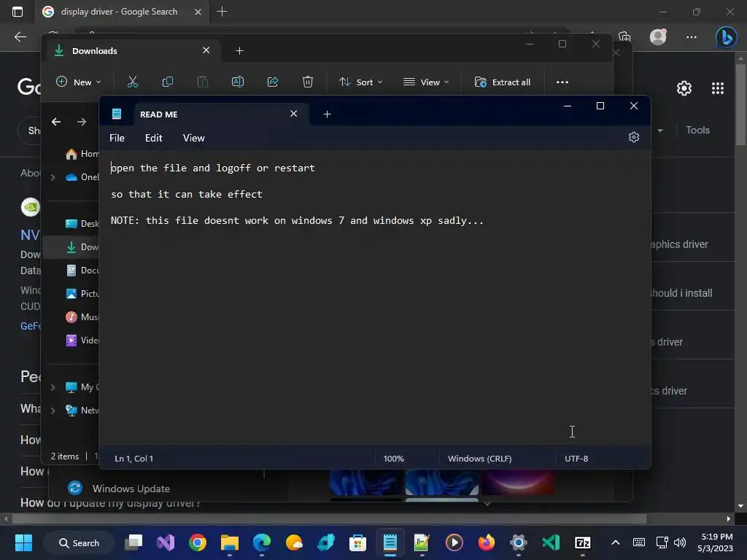Click Tools on the Google results page
747x560 pixels.
point(697,130)
